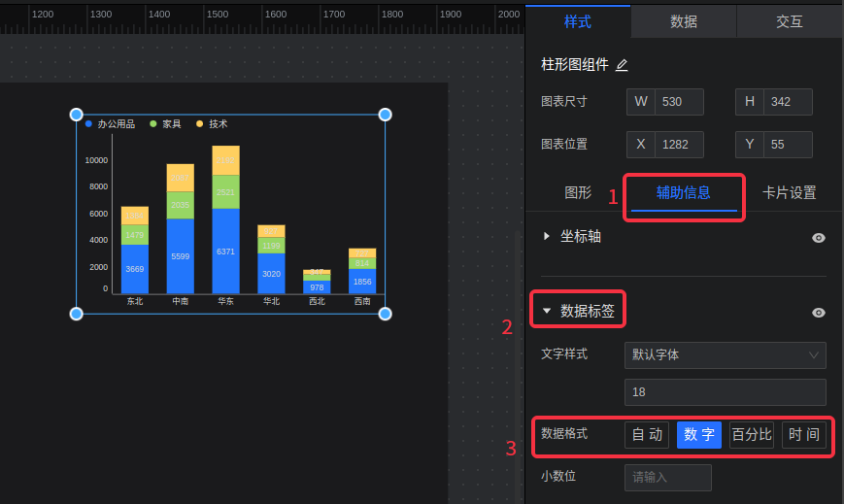The width and height of the screenshot is (844, 504).
Task: Toggle the eye icon for 坐标轴
Action: coord(819,238)
